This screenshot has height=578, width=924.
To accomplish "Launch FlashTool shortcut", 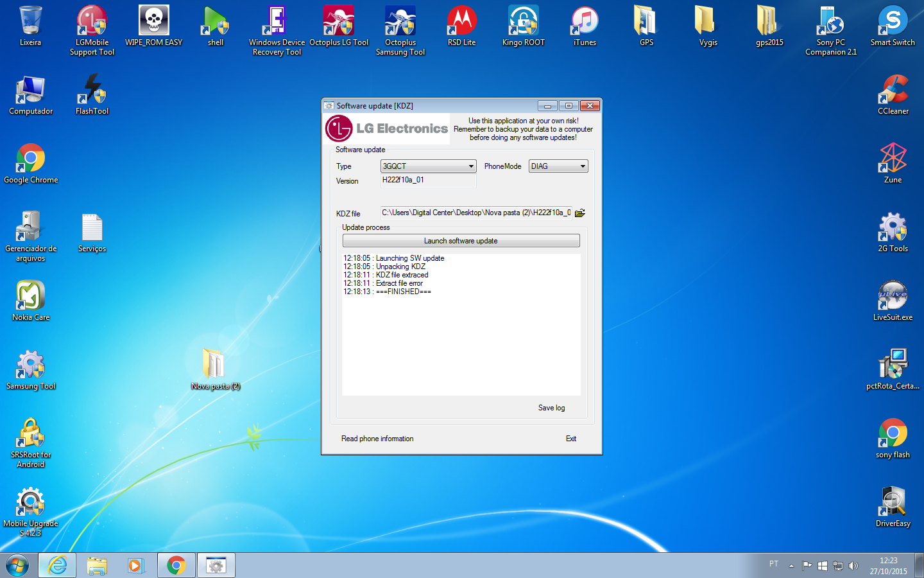I will (x=92, y=95).
